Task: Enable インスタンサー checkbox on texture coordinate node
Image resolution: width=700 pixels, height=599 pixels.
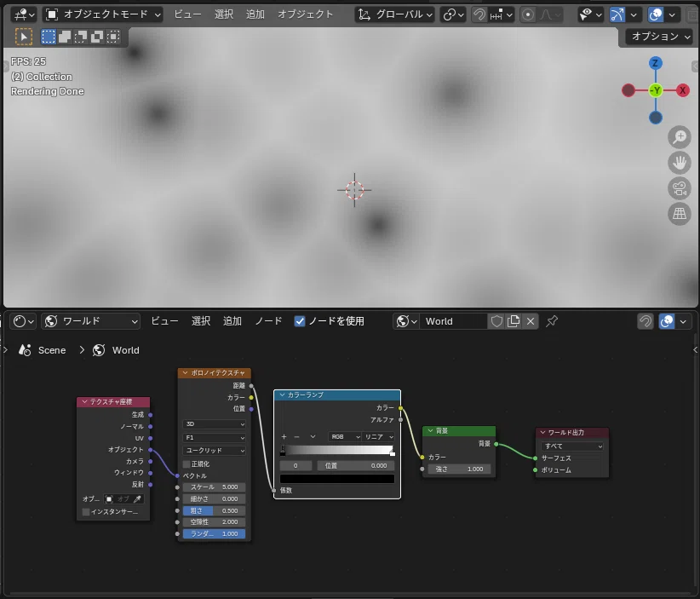Action: pos(86,512)
